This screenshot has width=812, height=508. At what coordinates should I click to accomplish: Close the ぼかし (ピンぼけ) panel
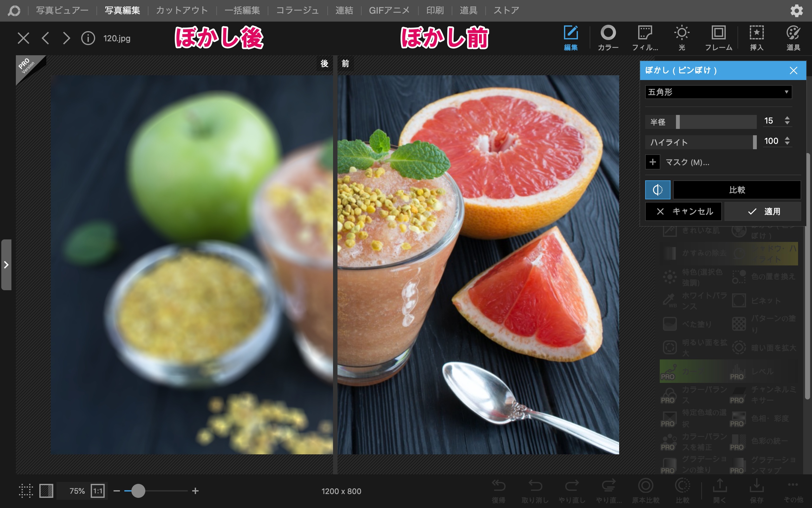[x=793, y=70]
